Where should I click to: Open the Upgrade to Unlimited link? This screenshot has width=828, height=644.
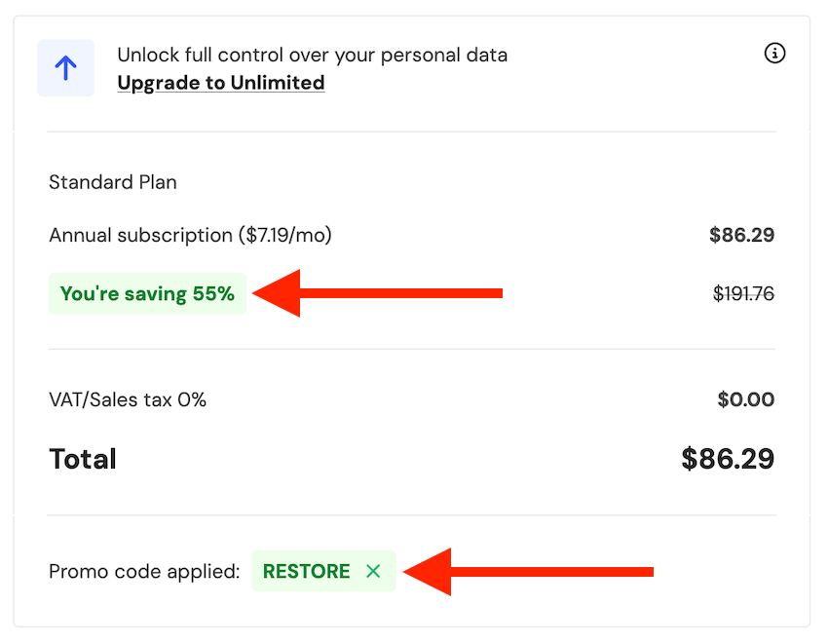pyautogui.click(x=221, y=83)
